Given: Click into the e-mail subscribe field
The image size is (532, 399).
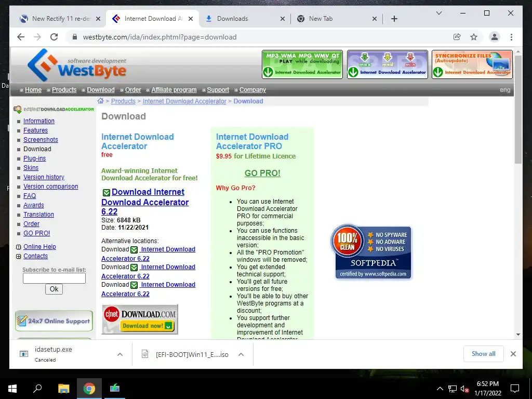Looking at the screenshot, I should [x=54, y=278].
